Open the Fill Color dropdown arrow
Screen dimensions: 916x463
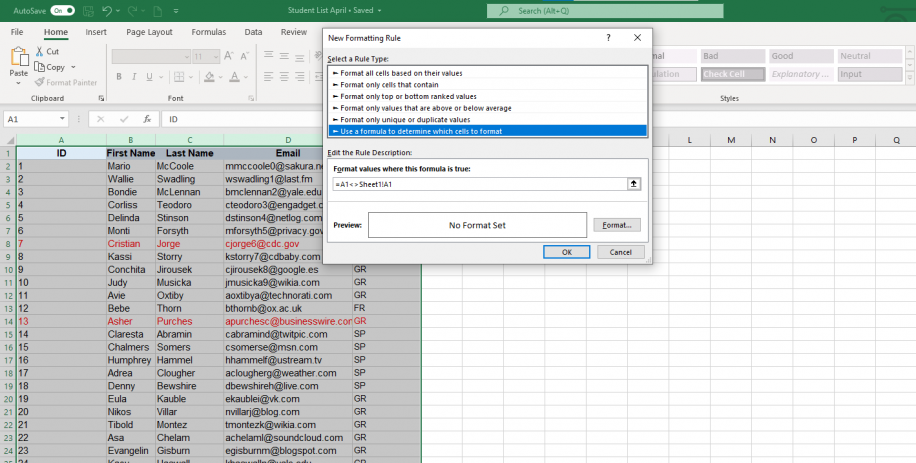(220, 76)
